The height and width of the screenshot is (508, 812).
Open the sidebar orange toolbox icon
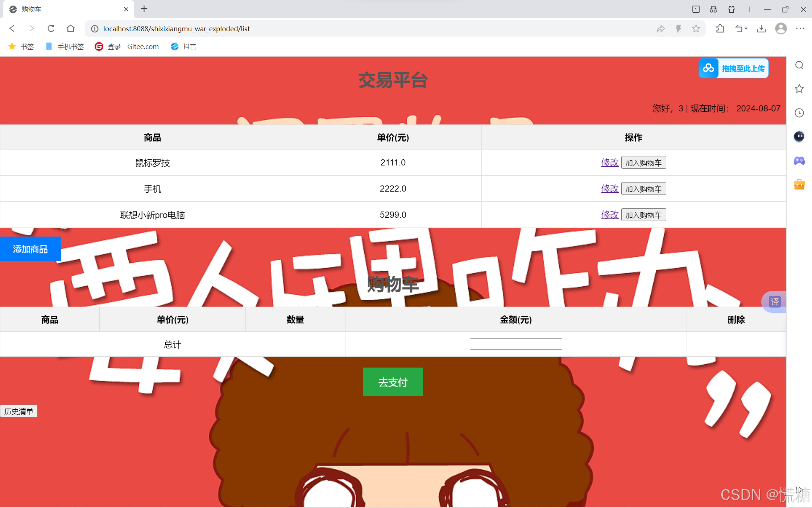click(x=799, y=184)
